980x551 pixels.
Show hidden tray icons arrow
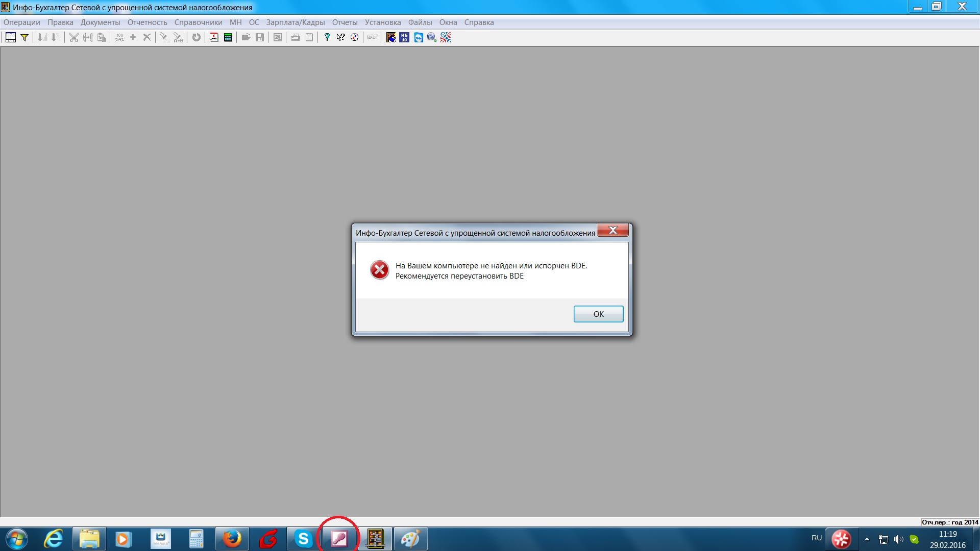867,539
